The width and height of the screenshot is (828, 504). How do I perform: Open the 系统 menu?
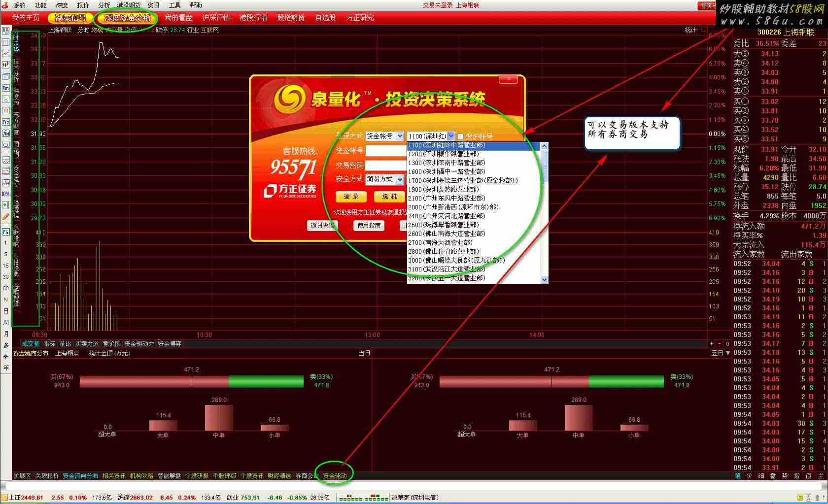pyautogui.click(x=20, y=5)
